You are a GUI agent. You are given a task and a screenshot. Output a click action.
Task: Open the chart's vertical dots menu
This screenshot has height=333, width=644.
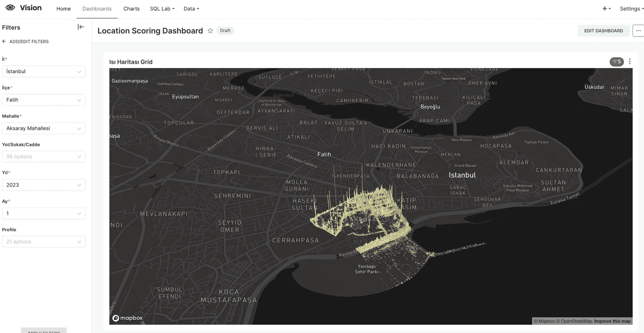(630, 61)
